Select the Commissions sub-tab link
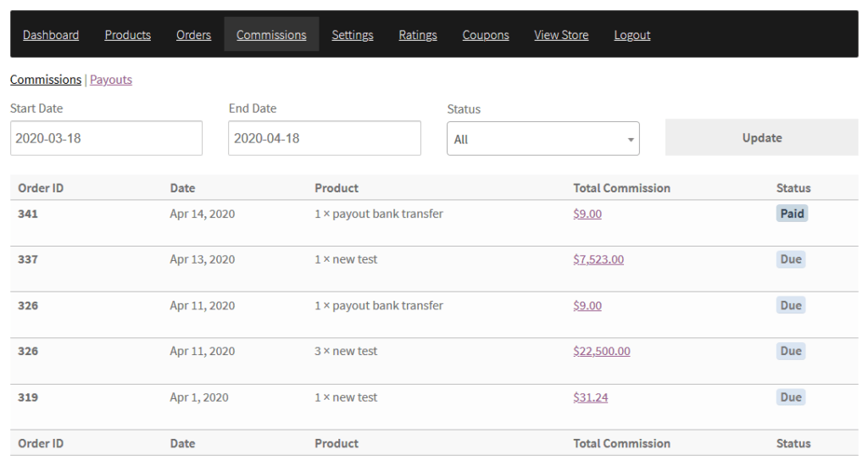 tap(46, 80)
